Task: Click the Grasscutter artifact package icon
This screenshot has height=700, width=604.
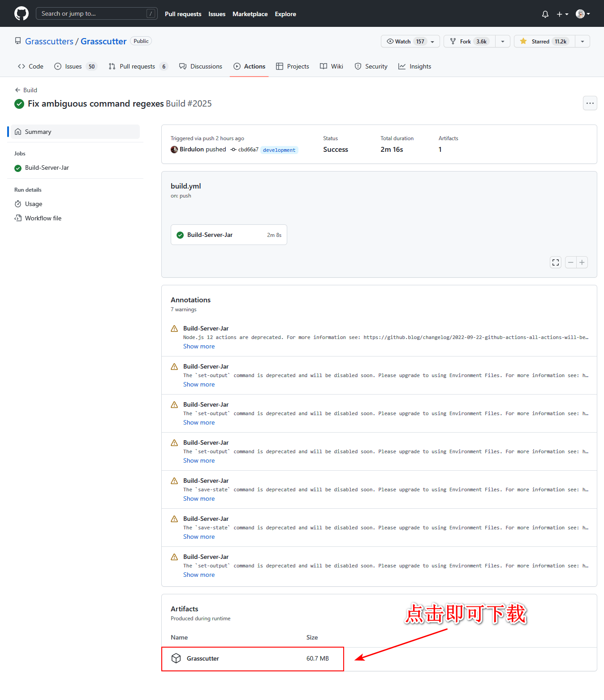Action: point(176,658)
